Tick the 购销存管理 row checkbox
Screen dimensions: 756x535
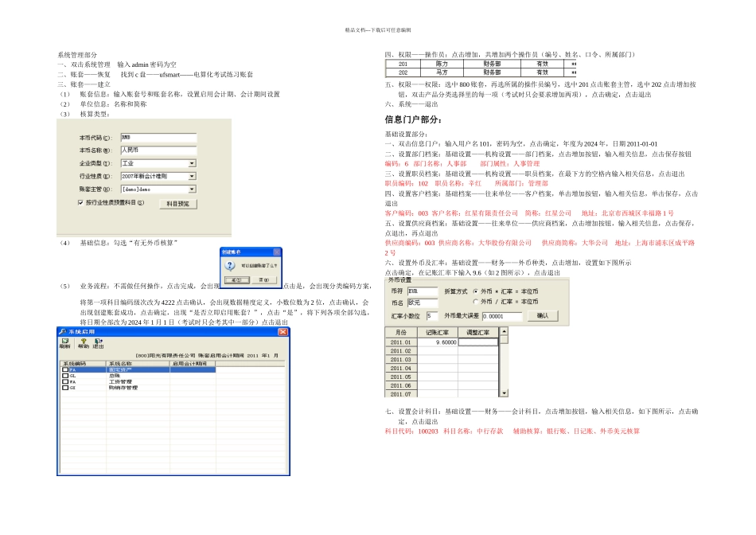coord(65,388)
